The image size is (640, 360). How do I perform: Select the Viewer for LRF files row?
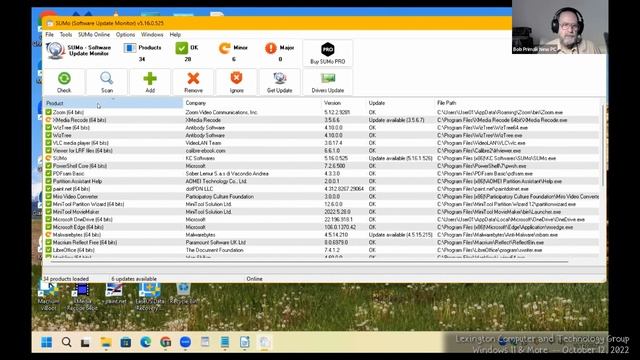(x=322, y=151)
